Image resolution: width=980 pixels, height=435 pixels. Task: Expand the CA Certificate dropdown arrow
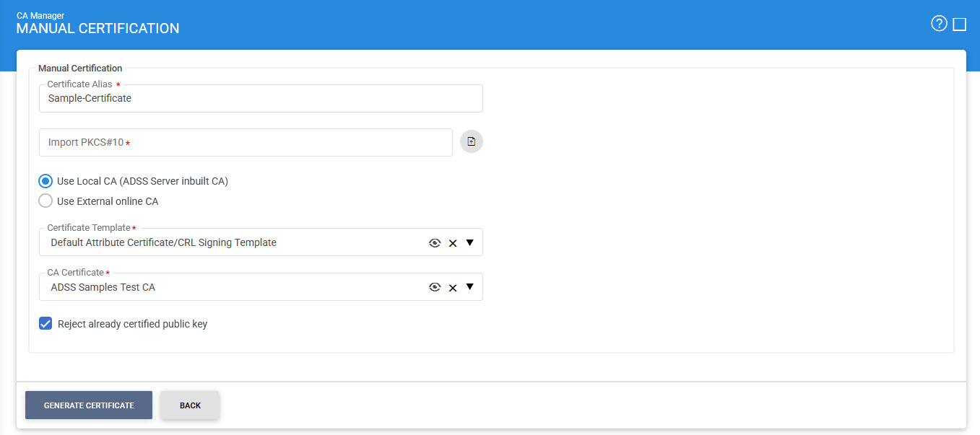point(469,286)
